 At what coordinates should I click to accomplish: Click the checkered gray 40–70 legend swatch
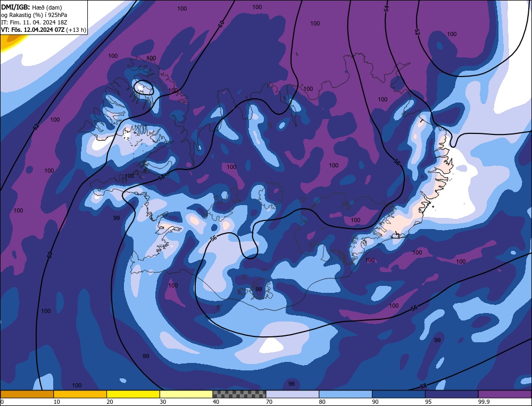(x=239, y=394)
